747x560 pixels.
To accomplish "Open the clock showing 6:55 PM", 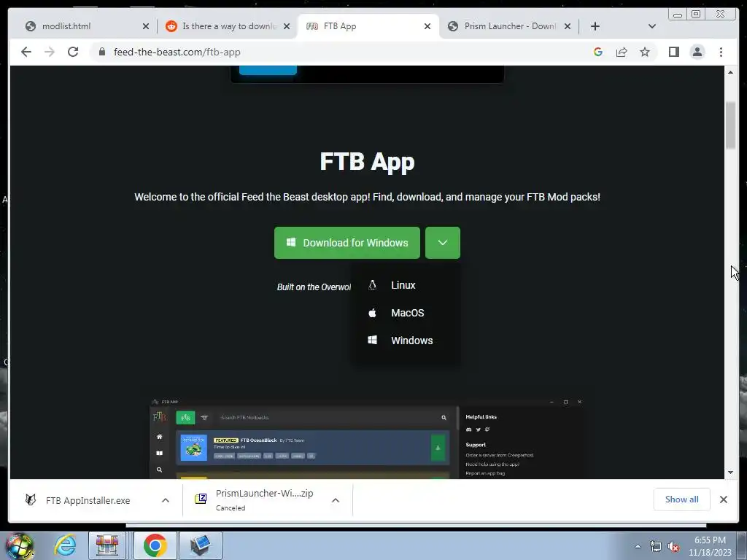I will [x=710, y=546].
